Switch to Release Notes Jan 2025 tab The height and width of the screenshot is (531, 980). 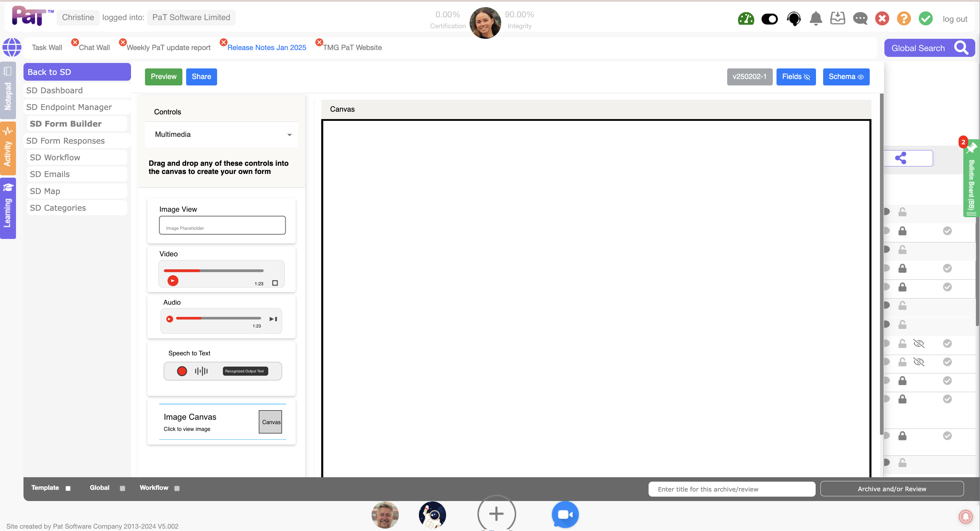(x=266, y=48)
